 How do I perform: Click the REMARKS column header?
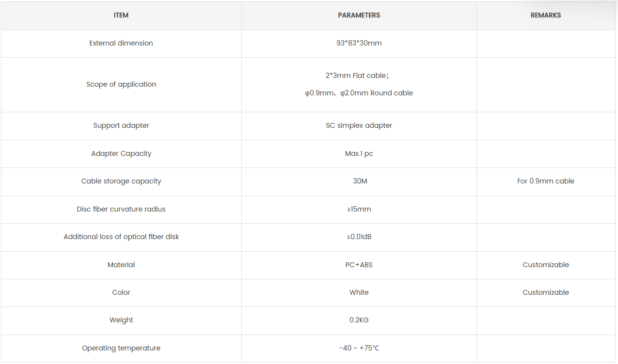546,15
